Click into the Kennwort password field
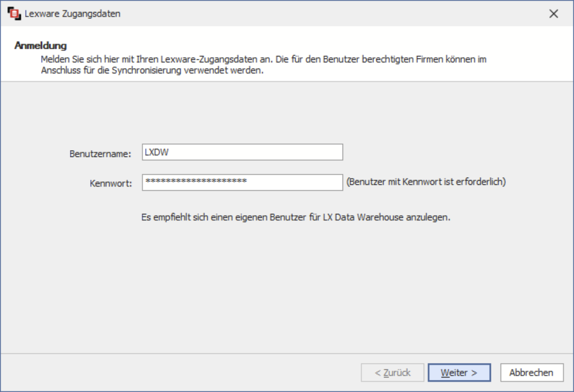This screenshot has width=574, height=392. pos(242,182)
